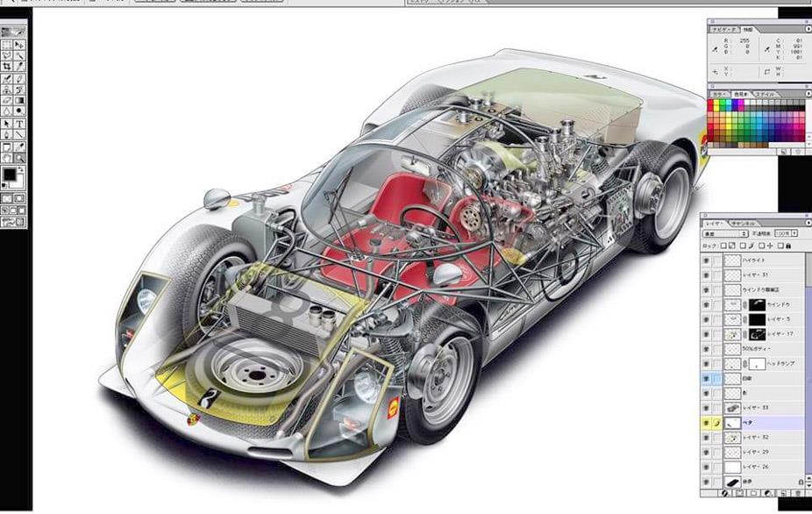Add a layer mask button
812x514 pixels.
coord(739,494)
